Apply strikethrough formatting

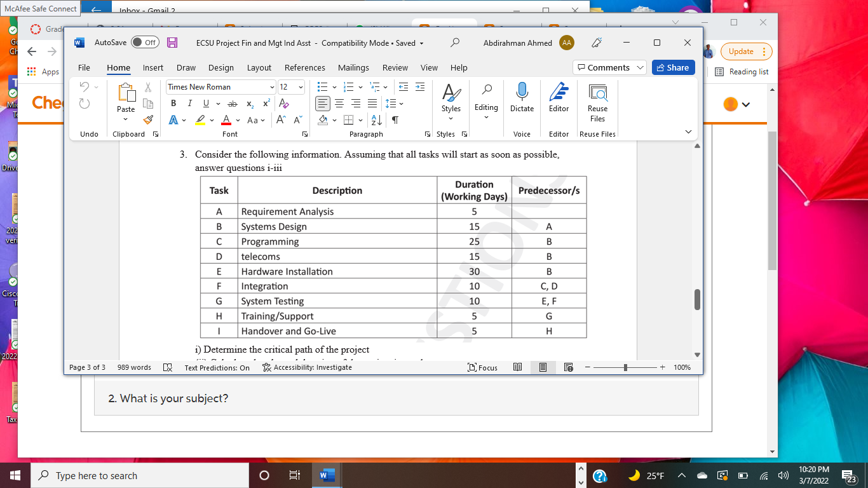tap(233, 104)
